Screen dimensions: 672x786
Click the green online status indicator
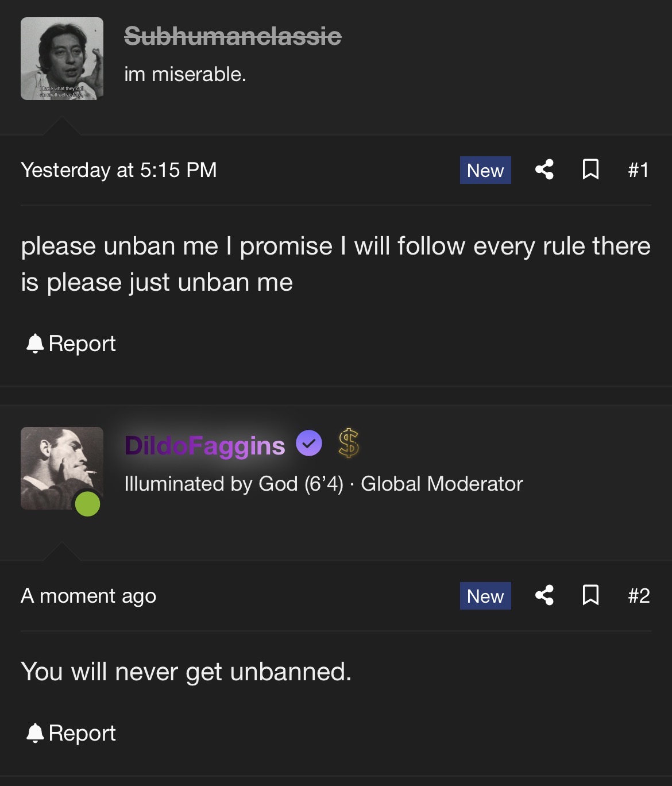point(87,504)
